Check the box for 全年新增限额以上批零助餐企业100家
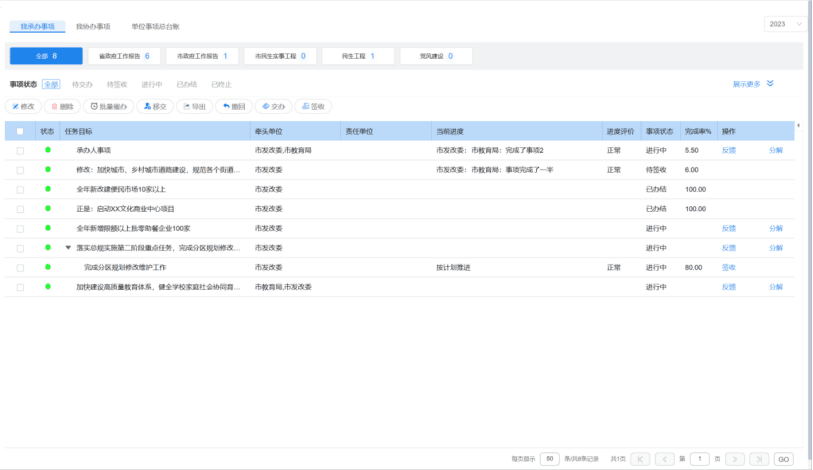This screenshot has height=470, width=813. click(20, 229)
